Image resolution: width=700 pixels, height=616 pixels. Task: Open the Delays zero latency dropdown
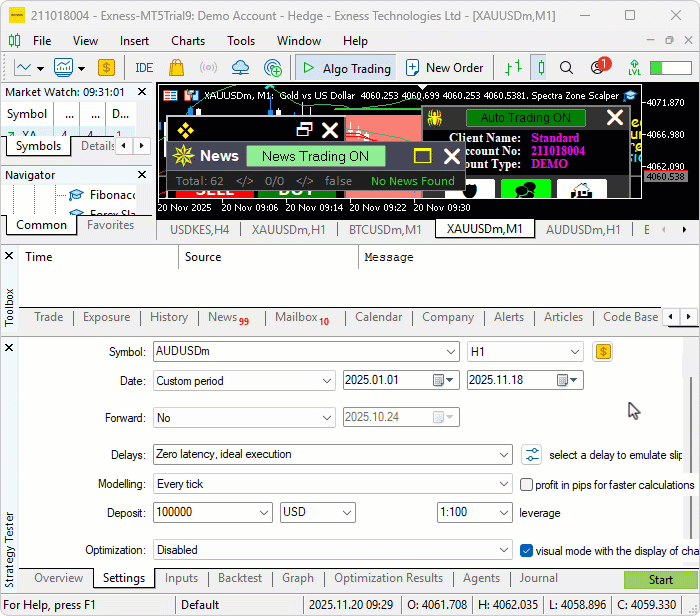pyautogui.click(x=504, y=455)
